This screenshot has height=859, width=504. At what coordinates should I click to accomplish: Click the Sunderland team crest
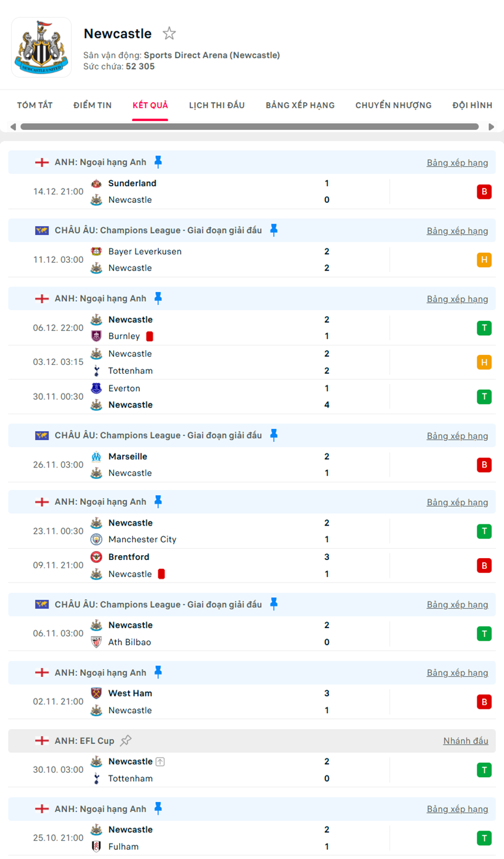tap(96, 183)
